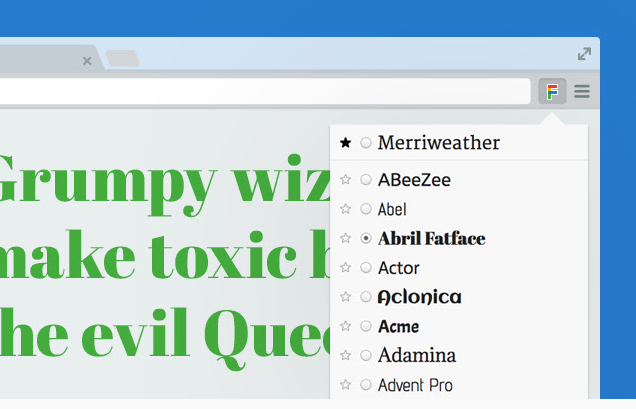The image size is (636, 409).
Task: Click in the browser address bar
Action: (x=260, y=92)
